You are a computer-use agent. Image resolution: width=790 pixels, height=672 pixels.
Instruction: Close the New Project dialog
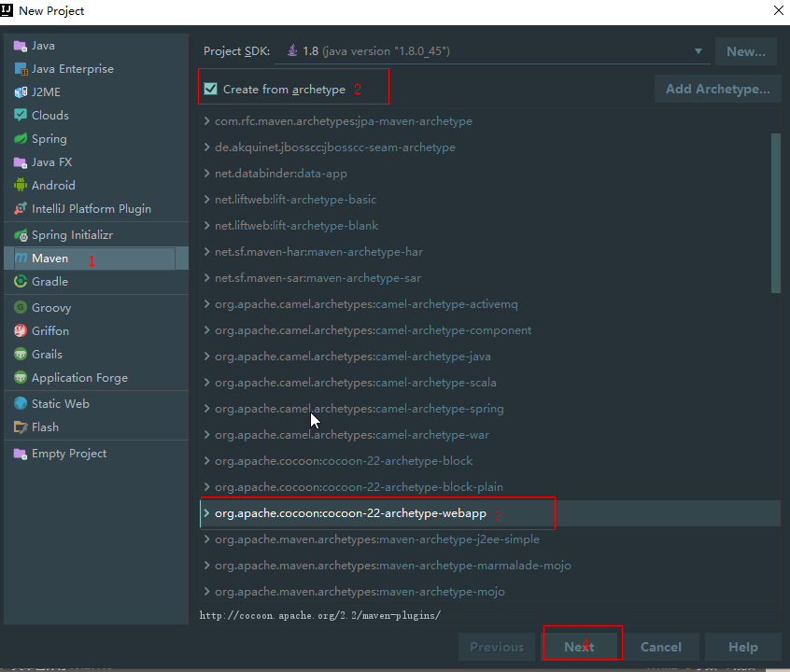(x=779, y=10)
